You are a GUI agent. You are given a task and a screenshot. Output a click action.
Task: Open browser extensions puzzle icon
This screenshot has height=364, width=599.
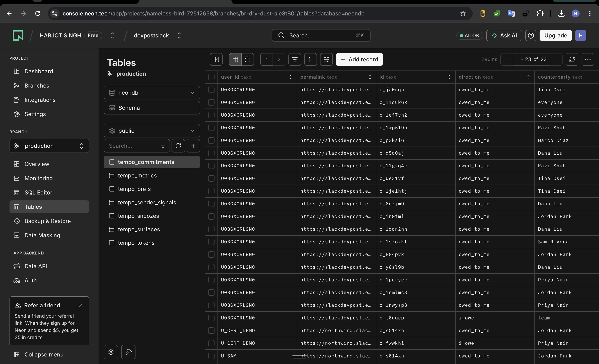tap(540, 13)
